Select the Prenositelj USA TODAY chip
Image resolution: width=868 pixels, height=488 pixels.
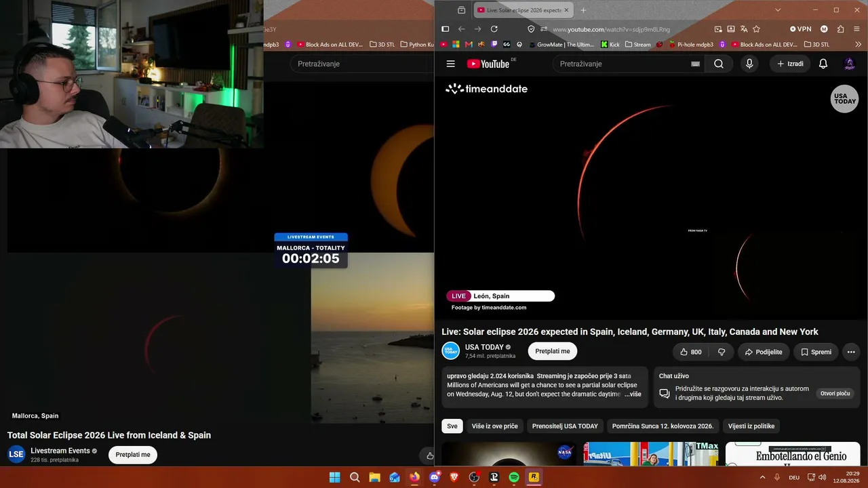coord(566,426)
